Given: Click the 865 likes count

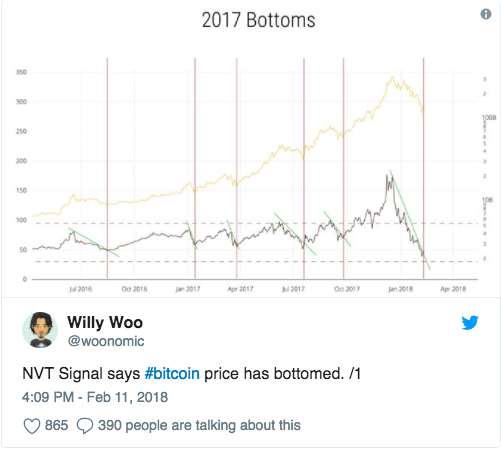Looking at the screenshot, I should point(56,425).
